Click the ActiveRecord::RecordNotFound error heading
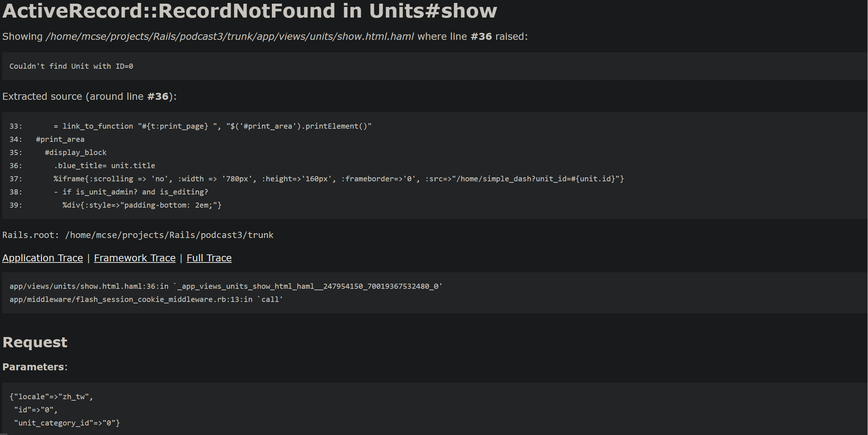Viewport: 868px width, 435px height. [x=250, y=11]
